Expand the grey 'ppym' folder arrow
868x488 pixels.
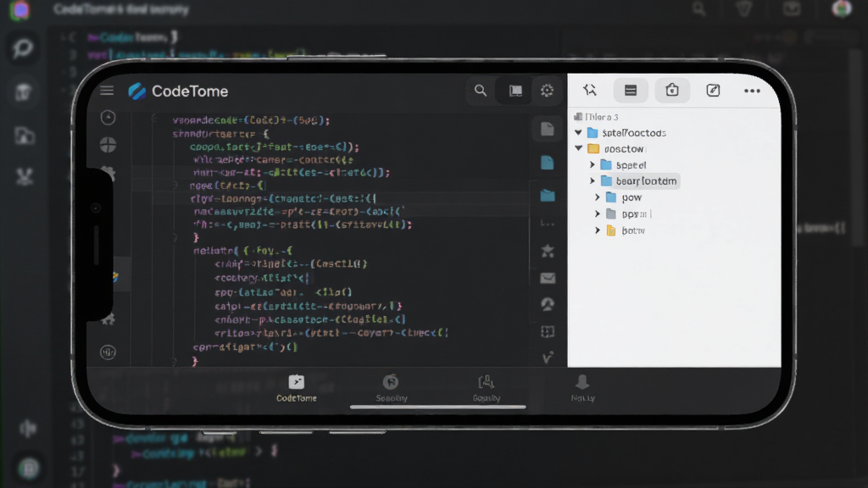(598, 213)
